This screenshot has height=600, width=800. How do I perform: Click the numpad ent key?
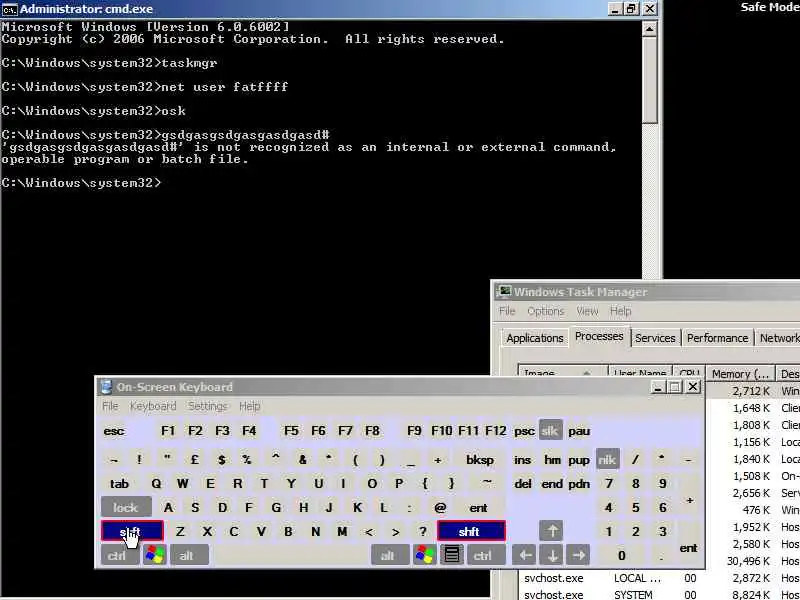pyautogui.click(x=688, y=548)
